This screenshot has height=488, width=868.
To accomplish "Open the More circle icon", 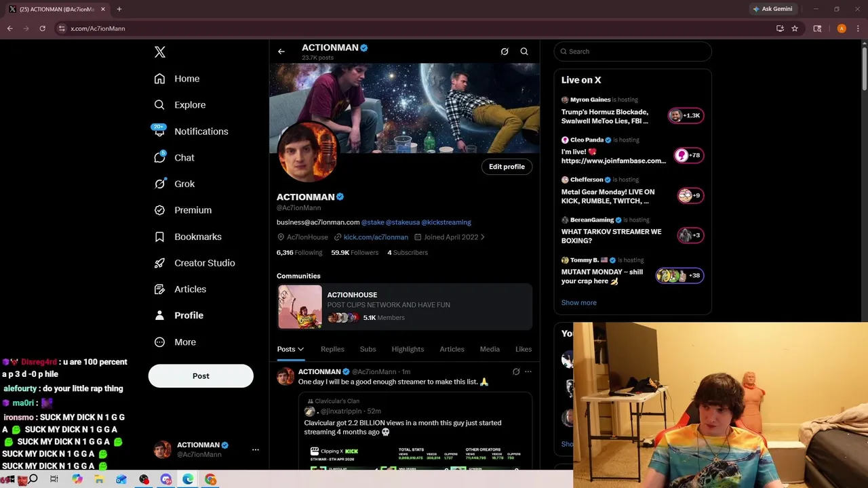I will coord(159,342).
